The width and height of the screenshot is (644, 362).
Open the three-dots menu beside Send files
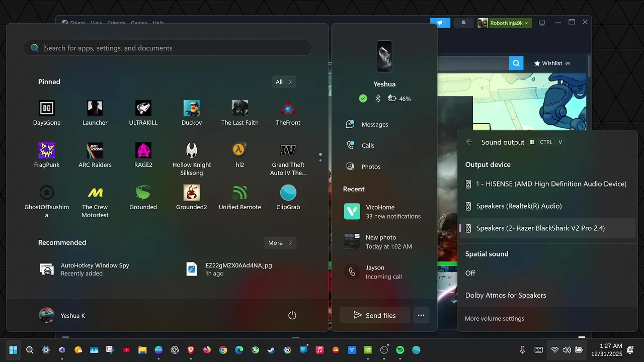(x=421, y=315)
